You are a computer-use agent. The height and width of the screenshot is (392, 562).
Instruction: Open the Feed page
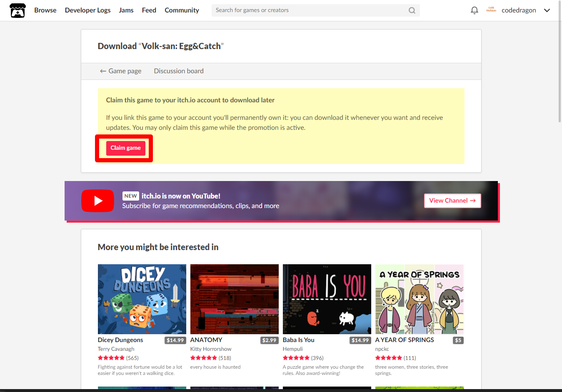[149, 10]
